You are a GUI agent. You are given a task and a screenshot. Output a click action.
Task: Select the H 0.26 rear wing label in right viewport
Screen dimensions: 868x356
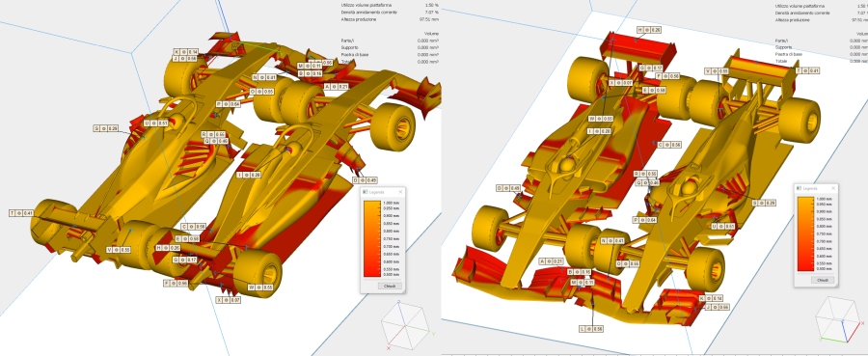649,30
